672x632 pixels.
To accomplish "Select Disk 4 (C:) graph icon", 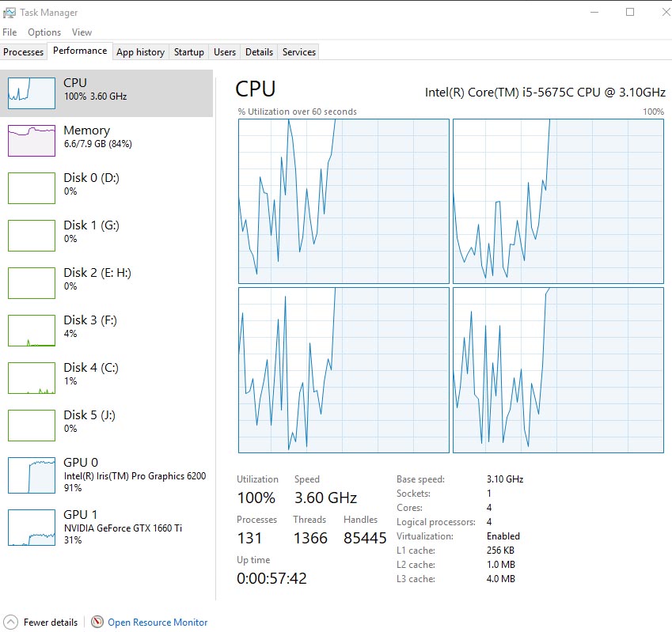I will point(31,377).
